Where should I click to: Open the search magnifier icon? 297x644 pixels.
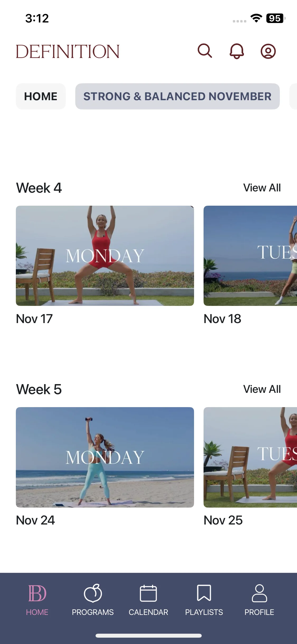pyautogui.click(x=205, y=51)
